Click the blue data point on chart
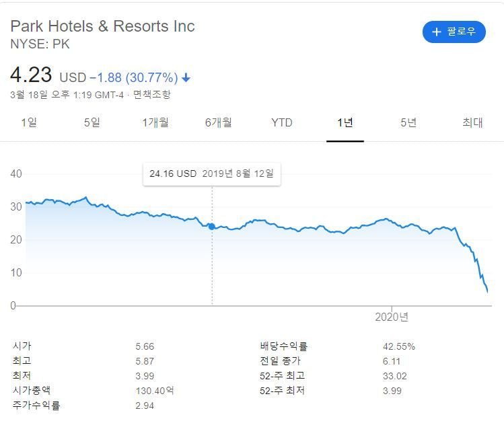The width and height of the screenshot is (504, 421). tap(212, 227)
